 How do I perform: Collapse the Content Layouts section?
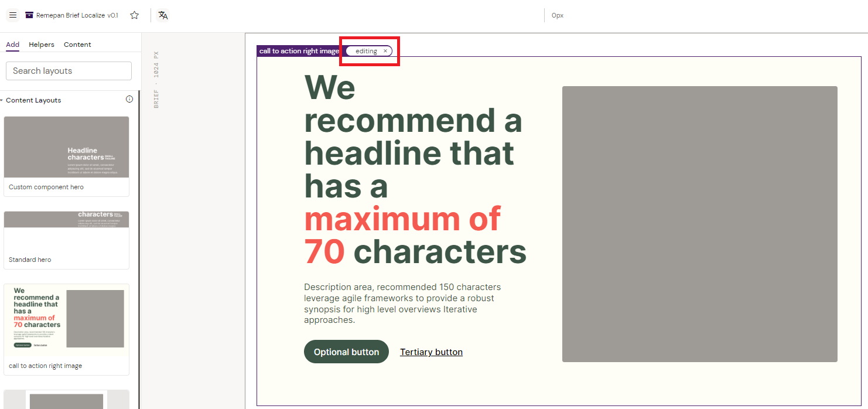[2, 100]
